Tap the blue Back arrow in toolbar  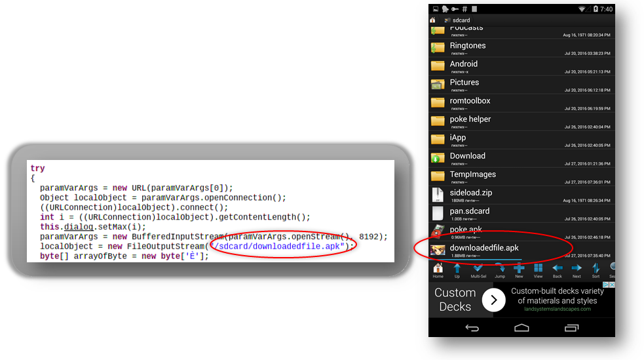(558, 270)
